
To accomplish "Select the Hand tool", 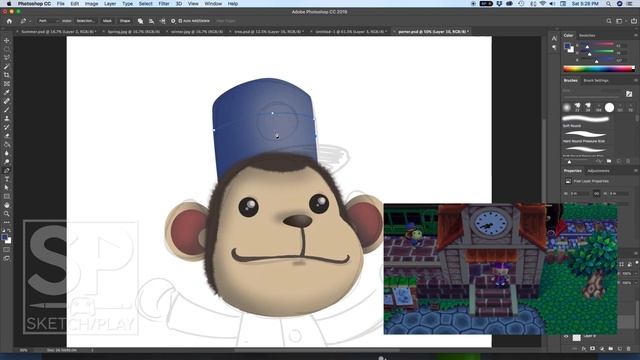I will click(x=7, y=205).
